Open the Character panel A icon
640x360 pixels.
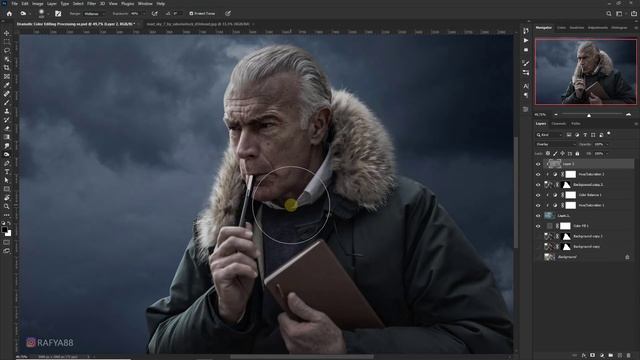coord(526,86)
